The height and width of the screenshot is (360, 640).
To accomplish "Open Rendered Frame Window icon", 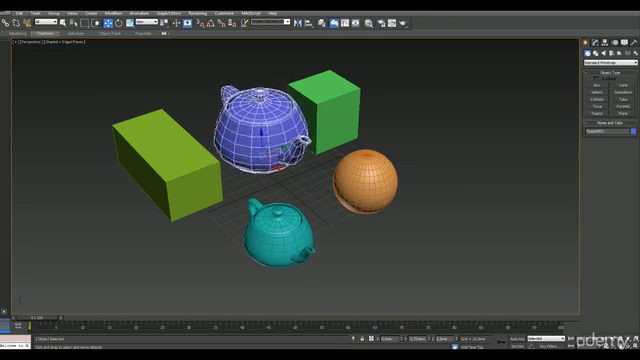I will (x=392, y=23).
